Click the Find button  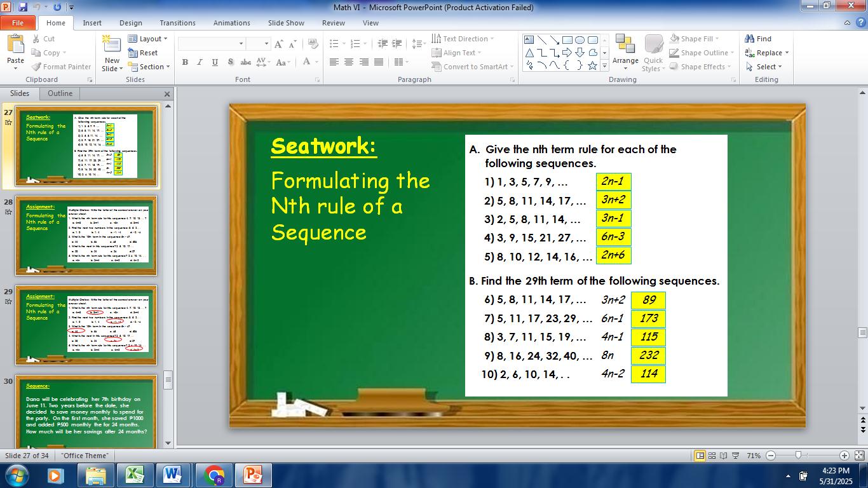click(758, 39)
